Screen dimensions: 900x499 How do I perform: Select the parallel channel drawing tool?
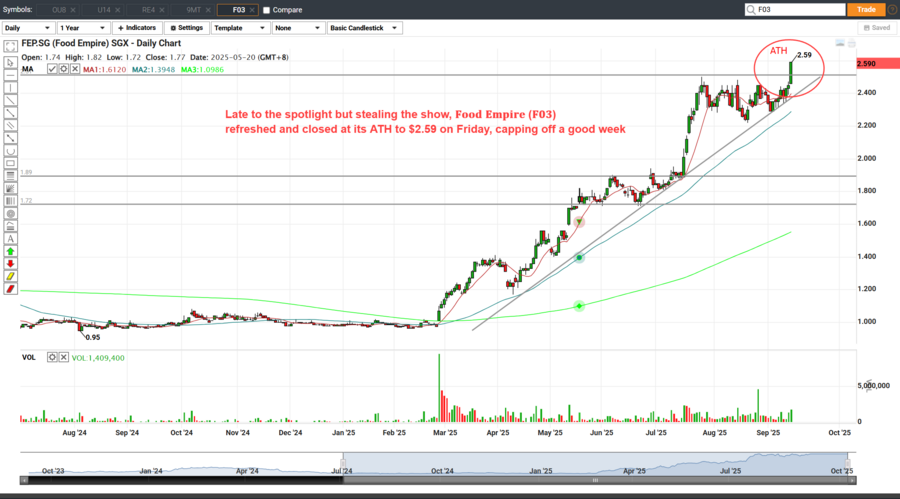[10, 126]
